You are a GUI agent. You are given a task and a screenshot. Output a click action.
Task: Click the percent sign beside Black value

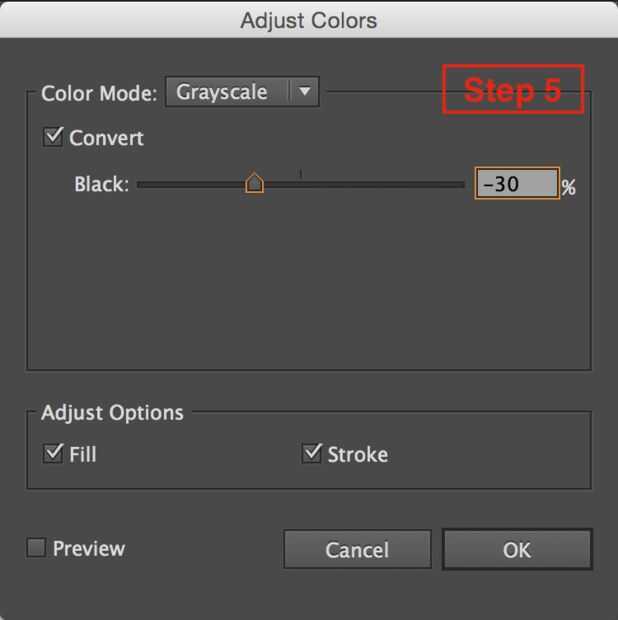569,187
